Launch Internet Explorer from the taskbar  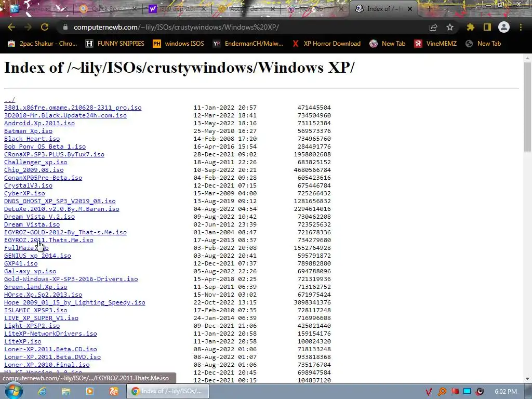42,391
